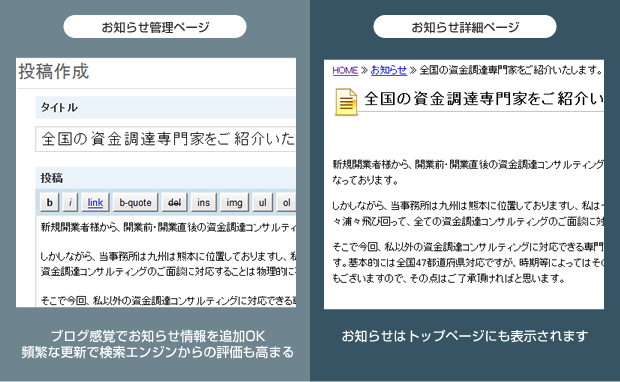The image size is (620, 382).
Task: Apply b-quote blockquote formatting
Action: [135, 202]
